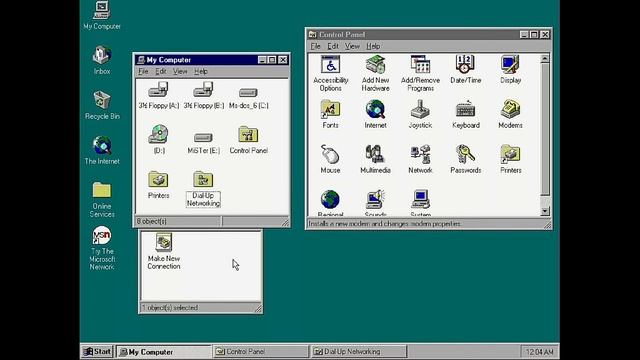
Task: Select Control Panel folder in My Computer
Action: pyautogui.click(x=248, y=140)
